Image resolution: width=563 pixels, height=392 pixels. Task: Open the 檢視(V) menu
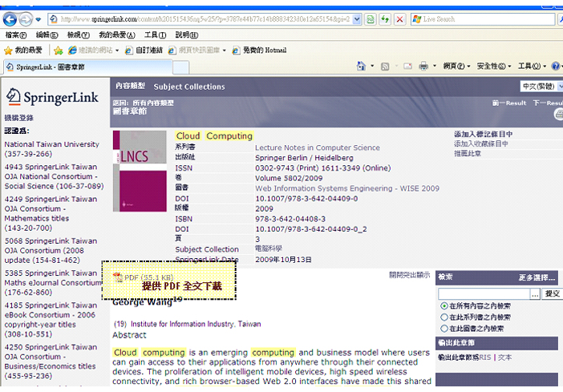79,34
